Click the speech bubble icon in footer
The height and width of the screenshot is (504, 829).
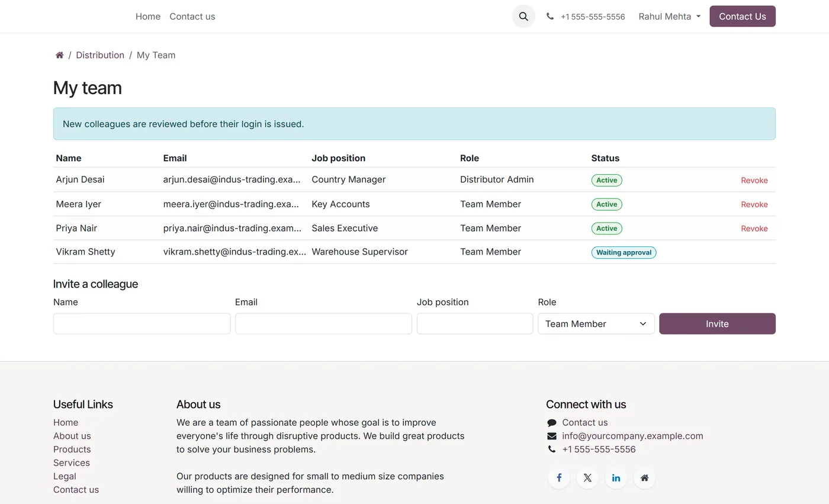tap(552, 423)
